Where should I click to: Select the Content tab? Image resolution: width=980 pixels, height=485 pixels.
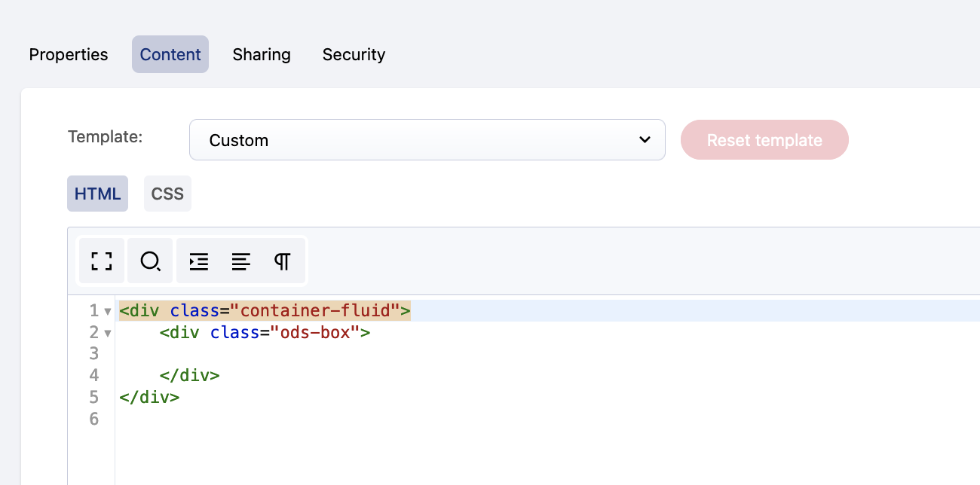click(170, 55)
